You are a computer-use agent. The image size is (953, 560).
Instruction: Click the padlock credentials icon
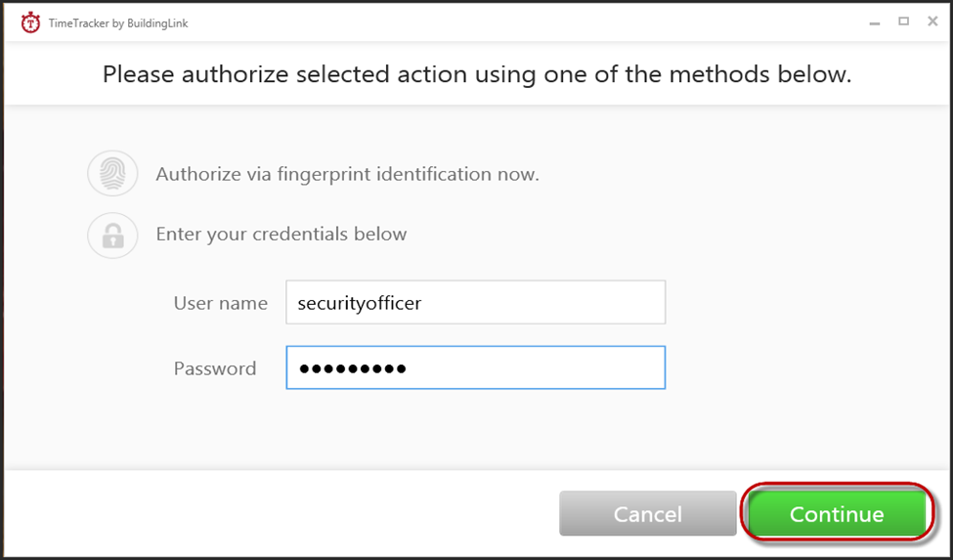click(112, 236)
